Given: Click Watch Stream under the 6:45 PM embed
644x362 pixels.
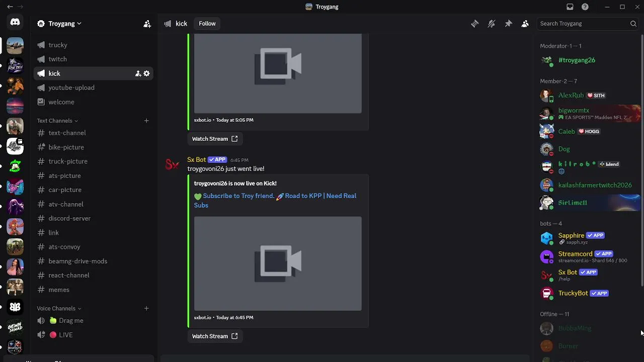Looking at the screenshot, I should tap(215, 336).
